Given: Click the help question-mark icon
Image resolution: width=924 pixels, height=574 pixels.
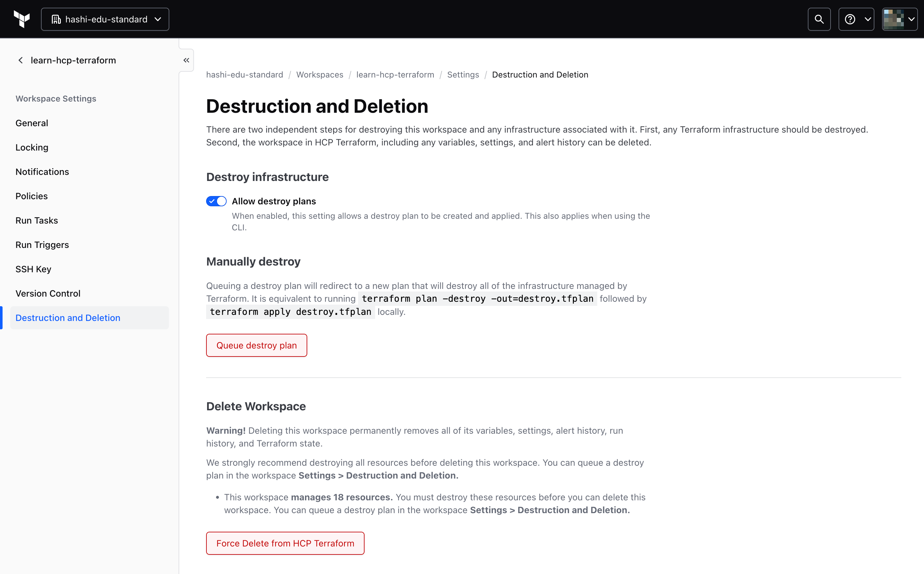Looking at the screenshot, I should [850, 19].
